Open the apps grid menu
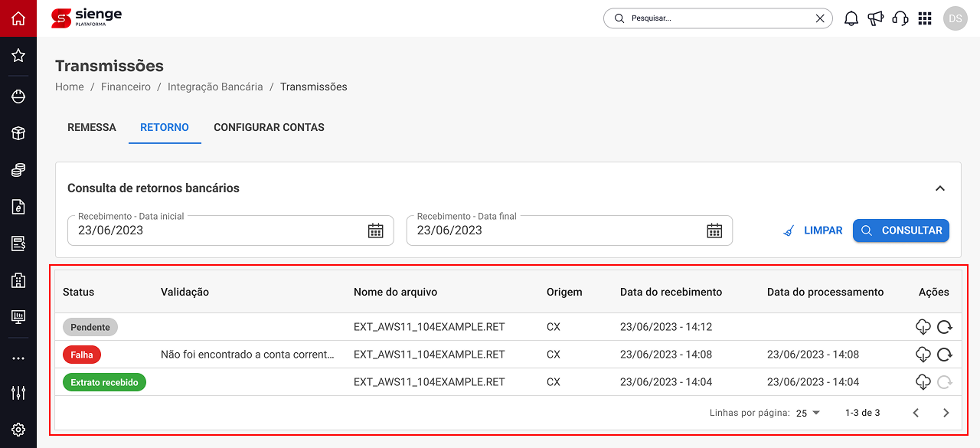This screenshot has width=980, height=448. (924, 18)
